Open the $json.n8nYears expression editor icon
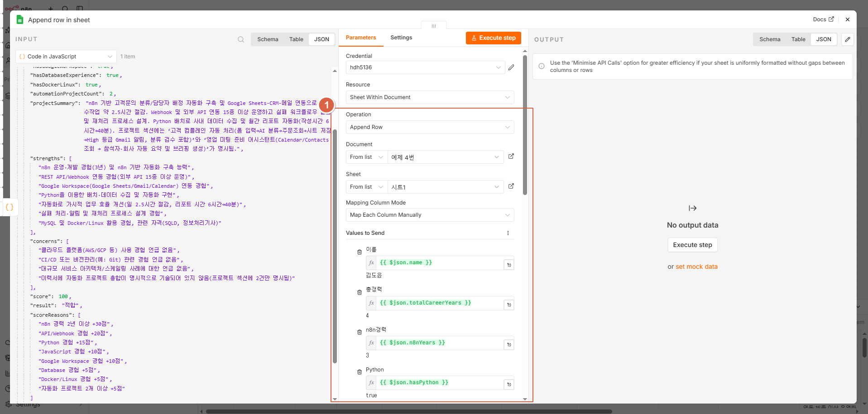The image size is (868, 414). 509,345
